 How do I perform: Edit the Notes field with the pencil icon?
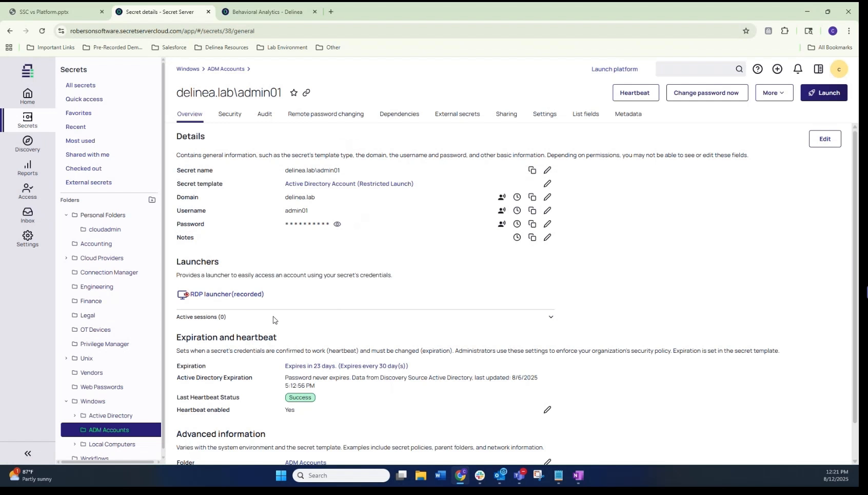pos(547,237)
